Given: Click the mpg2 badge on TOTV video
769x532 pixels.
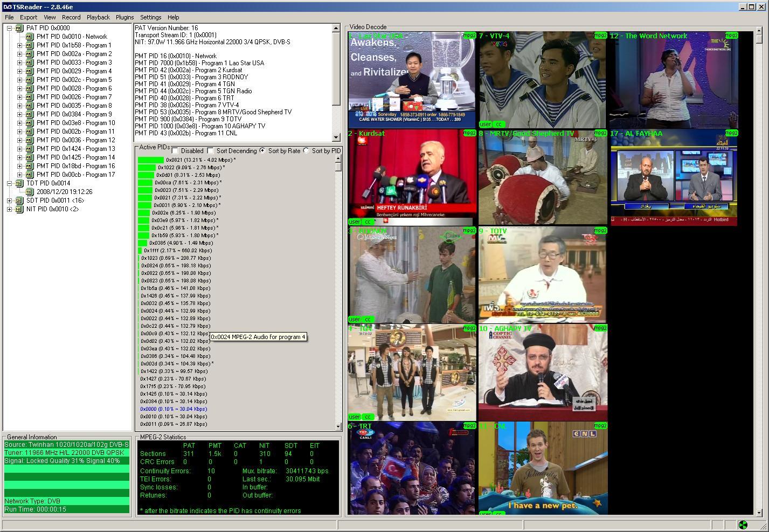Looking at the screenshot, I should 600,231.
